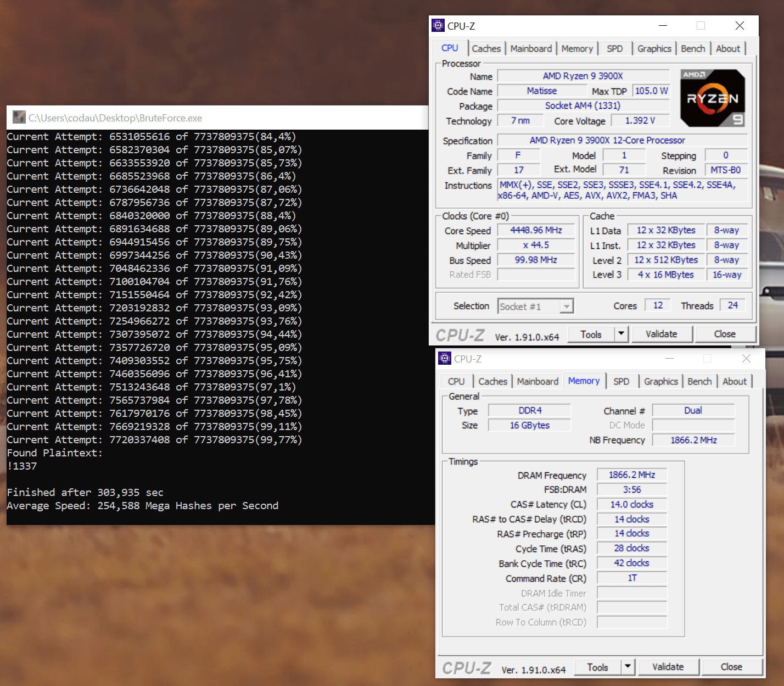
Task: Click the 4448.96 MHz core speed value
Action: pos(536,230)
